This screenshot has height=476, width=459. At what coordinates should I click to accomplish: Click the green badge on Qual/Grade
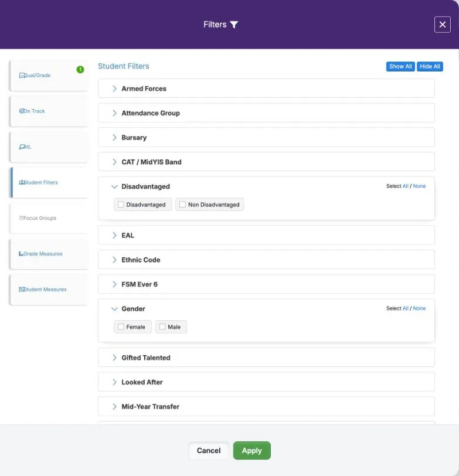pos(80,70)
